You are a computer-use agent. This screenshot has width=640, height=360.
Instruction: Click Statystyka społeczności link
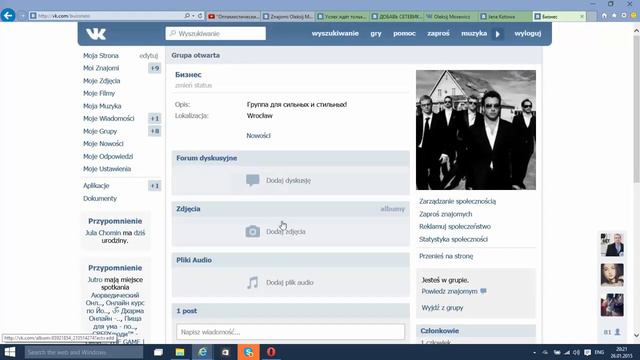[453, 239]
